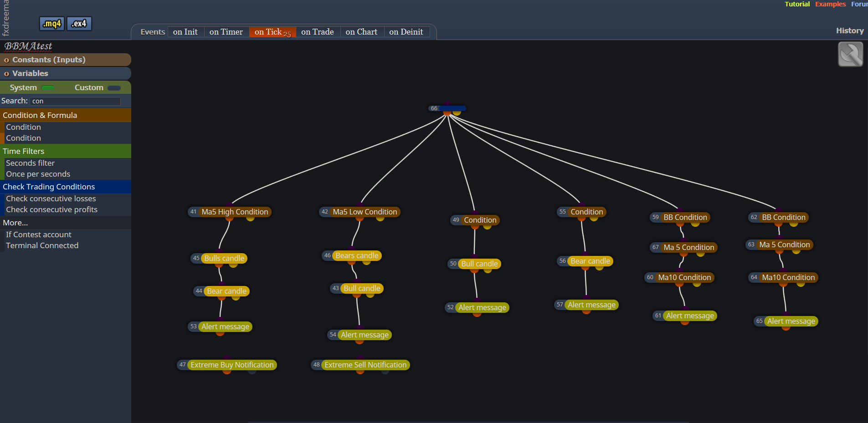The image size is (868, 423).
Task: Open the on Tick event tab
Action: click(272, 32)
